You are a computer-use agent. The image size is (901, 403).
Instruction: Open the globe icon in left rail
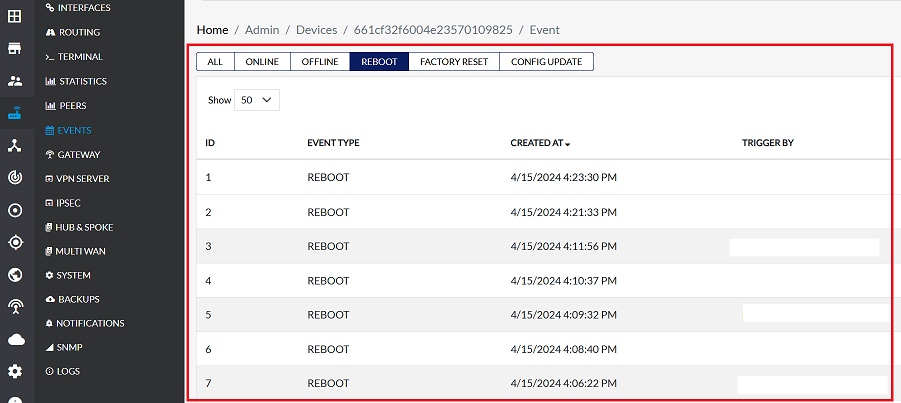[x=14, y=275]
